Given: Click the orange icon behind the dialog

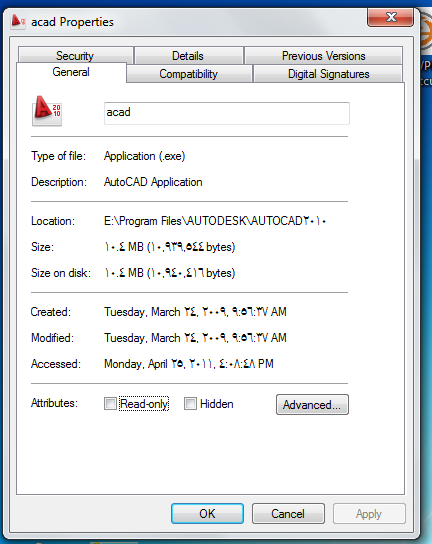Looking at the screenshot, I should pyautogui.click(x=426, y=33).
